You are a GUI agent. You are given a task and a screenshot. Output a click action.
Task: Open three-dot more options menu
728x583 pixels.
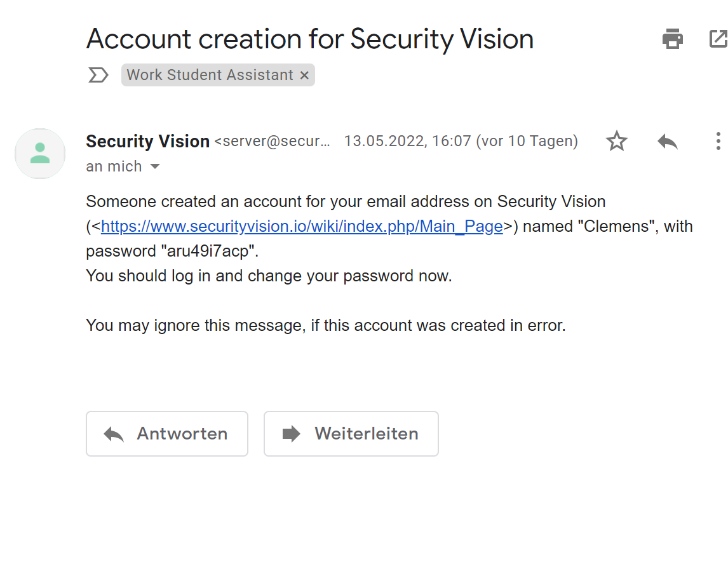click(718, 141)
